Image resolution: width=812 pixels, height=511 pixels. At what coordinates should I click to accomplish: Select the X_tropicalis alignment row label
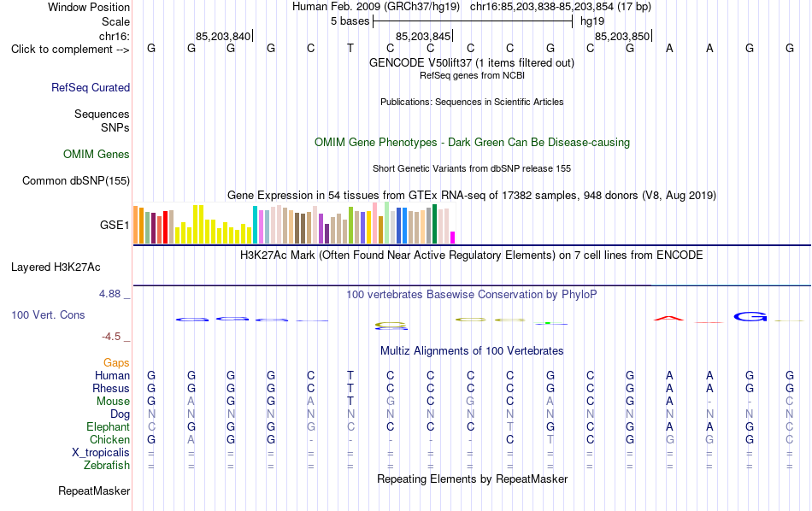pos(101,453)
